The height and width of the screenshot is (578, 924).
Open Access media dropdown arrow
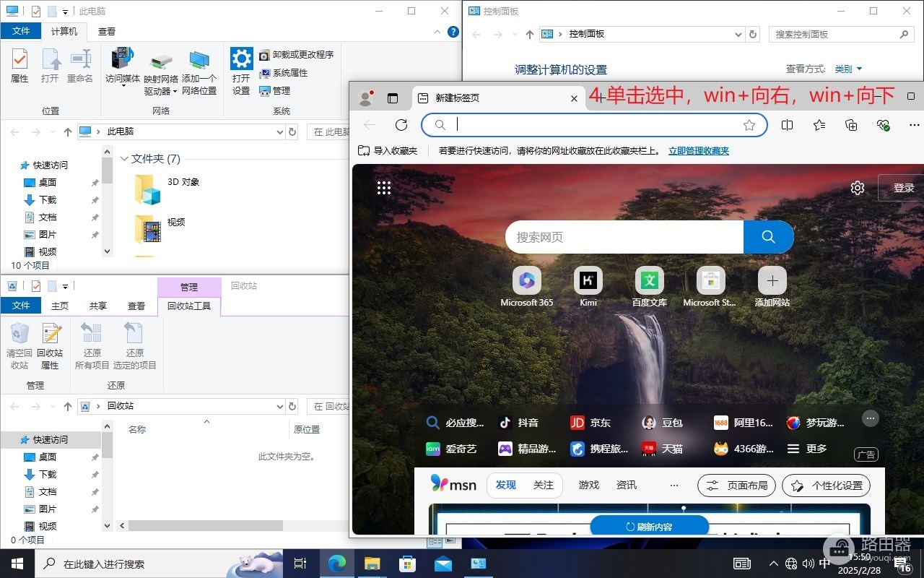click(123, 87)
